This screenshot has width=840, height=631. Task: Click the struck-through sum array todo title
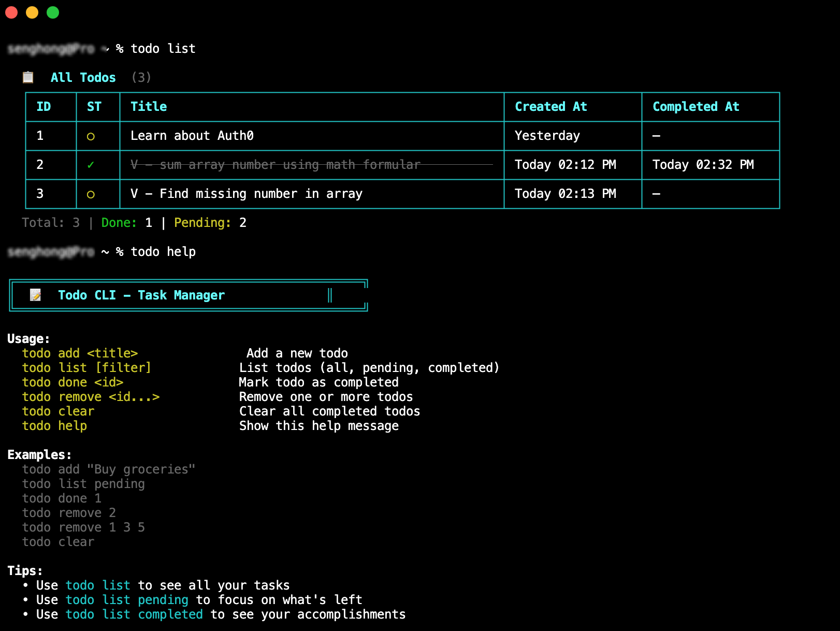(x=275, y=165)
